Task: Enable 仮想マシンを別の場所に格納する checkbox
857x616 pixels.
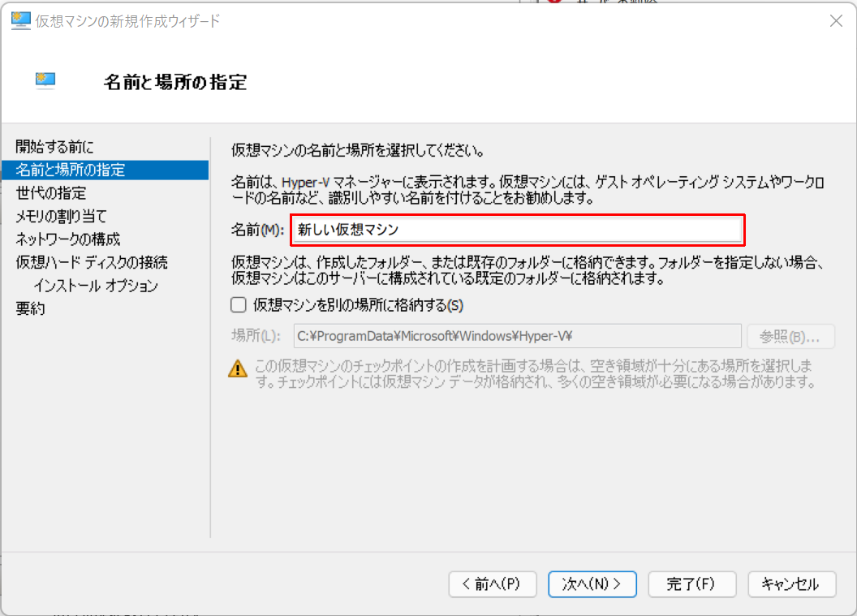Action: pos(239,304)
